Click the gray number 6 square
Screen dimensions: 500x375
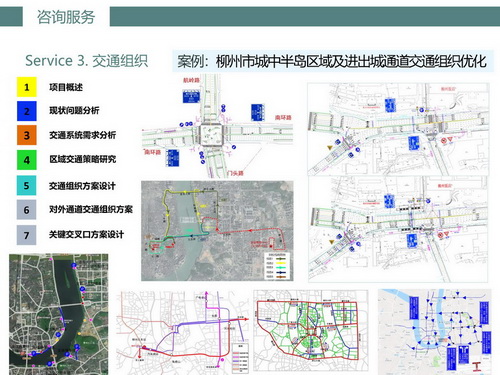click(27, 210)
